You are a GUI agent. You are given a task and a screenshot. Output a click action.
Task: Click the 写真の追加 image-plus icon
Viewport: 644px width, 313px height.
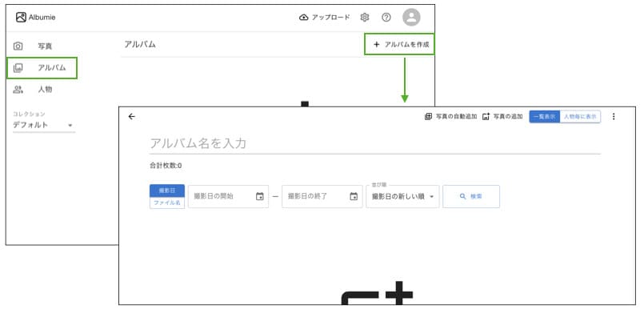coord(486,117)
